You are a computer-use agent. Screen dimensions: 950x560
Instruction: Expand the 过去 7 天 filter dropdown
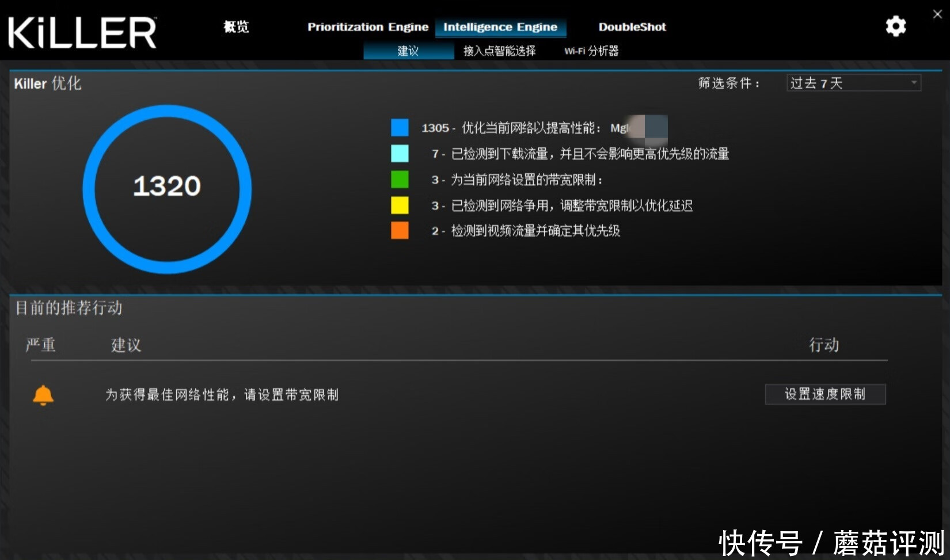854,83
